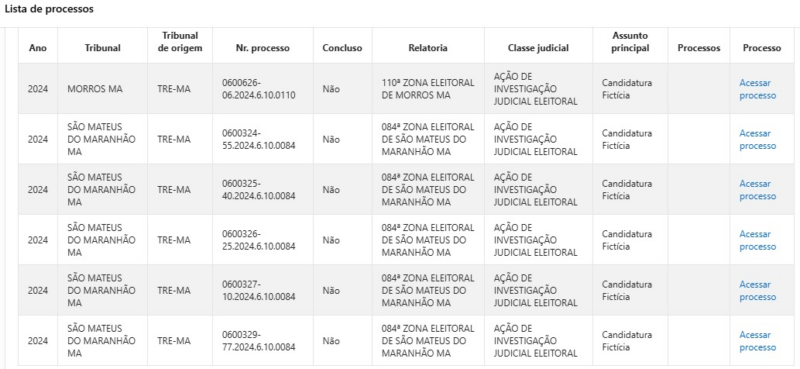
Task: Click the Lista de processos heading
Action: click(x=49, y=9)
